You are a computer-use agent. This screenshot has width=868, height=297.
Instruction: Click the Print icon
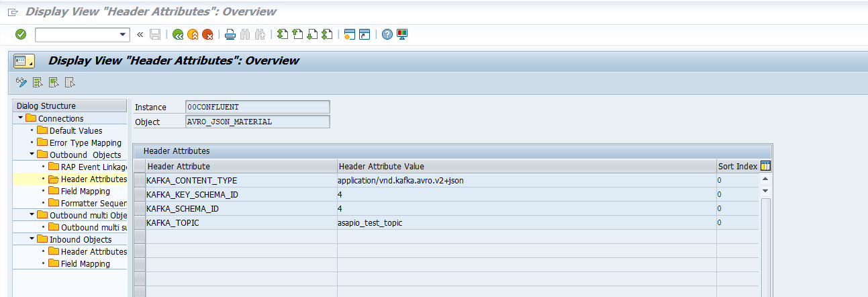pyautogui.click(x=230, y=34)
